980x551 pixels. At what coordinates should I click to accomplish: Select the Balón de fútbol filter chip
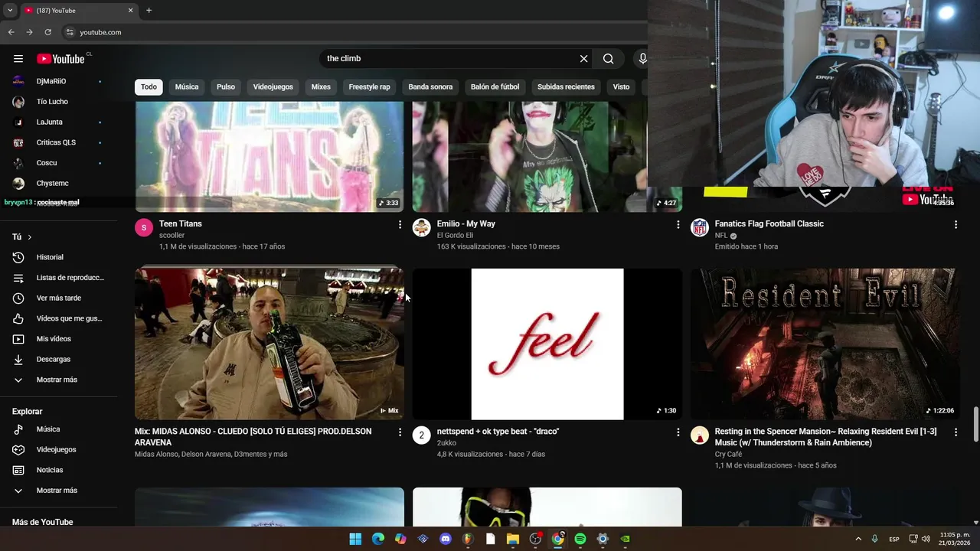[495, 86]
